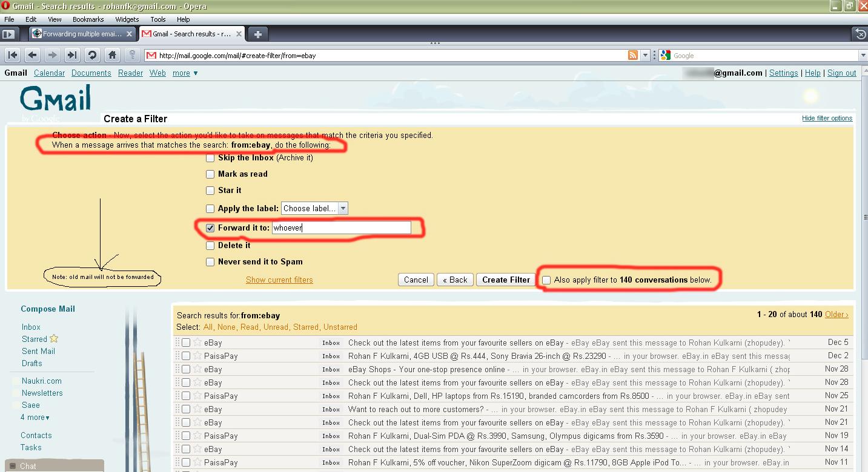The width and height of the screenshot is (868, 472).
Task: Open the search engine dropdown arrow
Action: pyautogui.click(x=863, y=55)
